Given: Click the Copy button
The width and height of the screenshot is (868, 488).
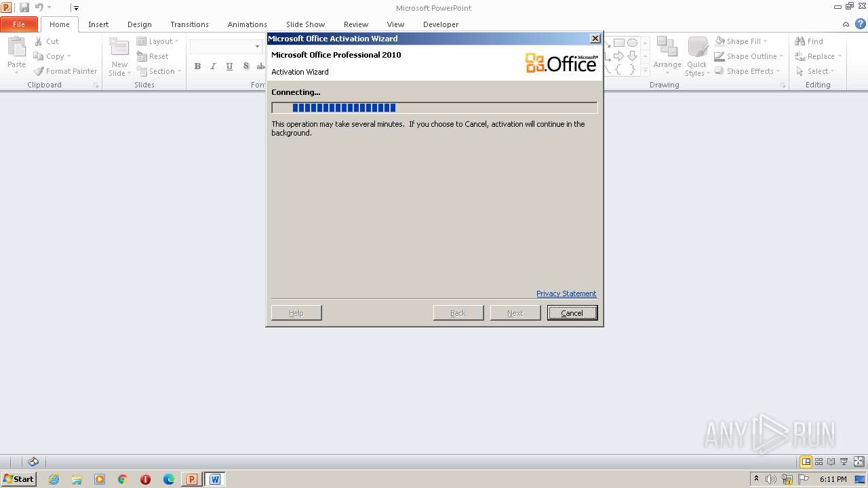Looking at the screenshot, I should pos(52,56).
